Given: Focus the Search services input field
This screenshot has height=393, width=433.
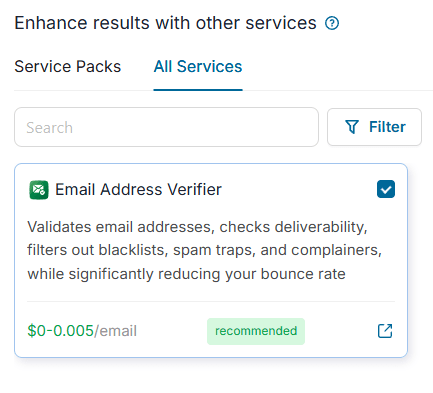Looking at the screenshot, I should click(166, 127).
